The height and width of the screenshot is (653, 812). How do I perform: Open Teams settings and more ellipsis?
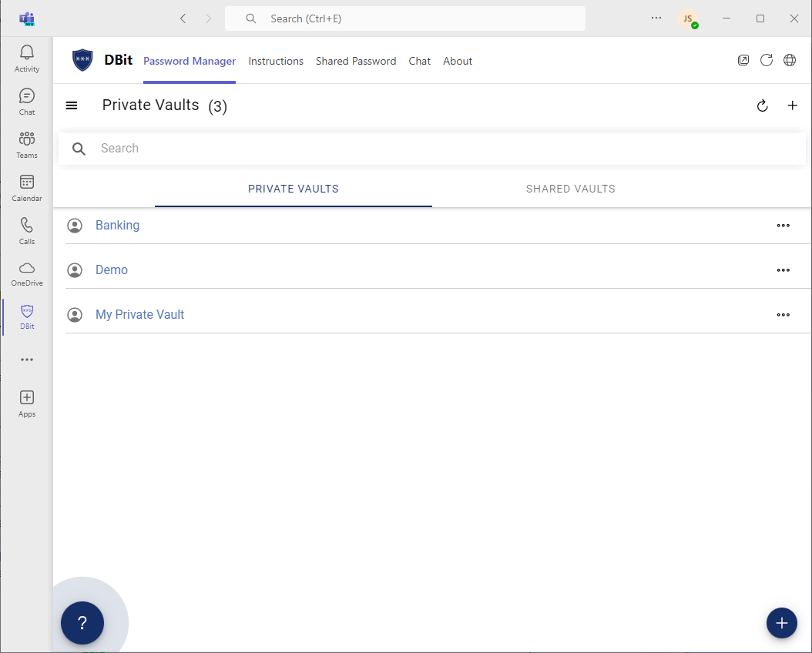(x=656, y=18)
